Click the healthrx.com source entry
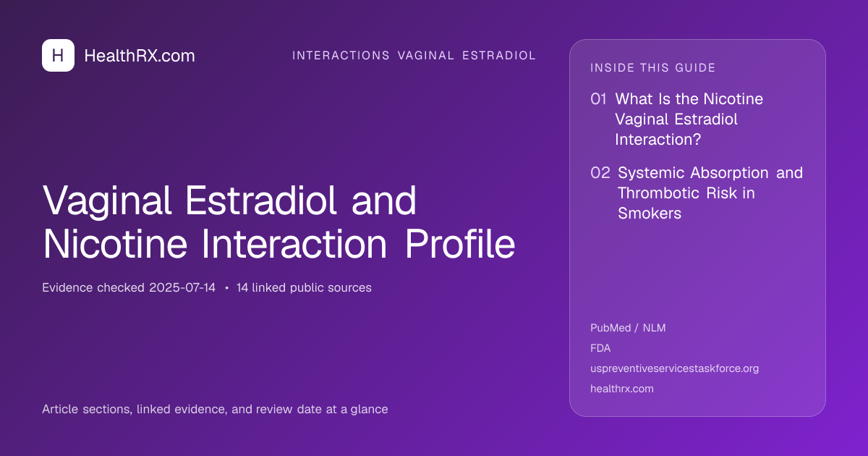This screenshot has height=456, width=868. 622,389
